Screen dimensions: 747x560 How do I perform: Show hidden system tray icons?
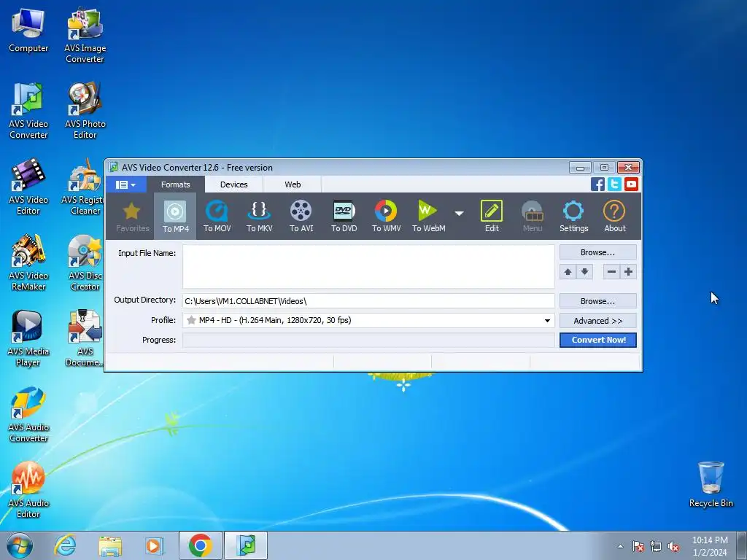pos(620,546)
